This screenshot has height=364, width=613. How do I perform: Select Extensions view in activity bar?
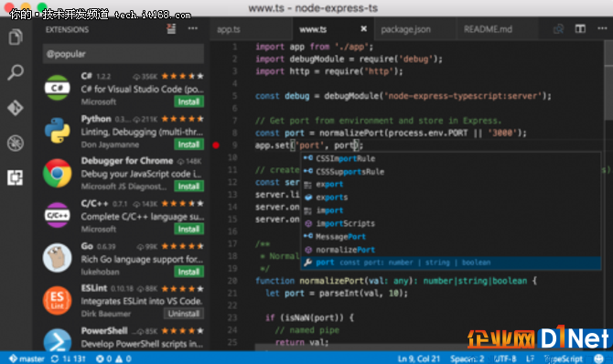[16, 177]
